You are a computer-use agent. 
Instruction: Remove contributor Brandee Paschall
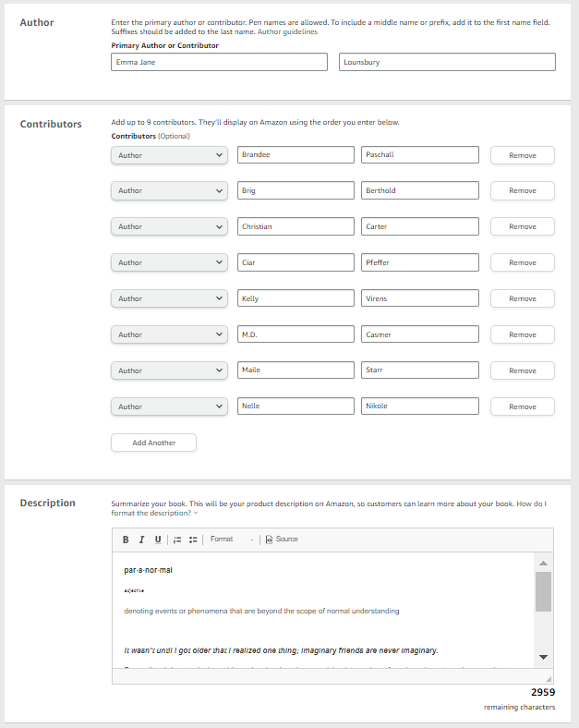(x=523, y=155)
